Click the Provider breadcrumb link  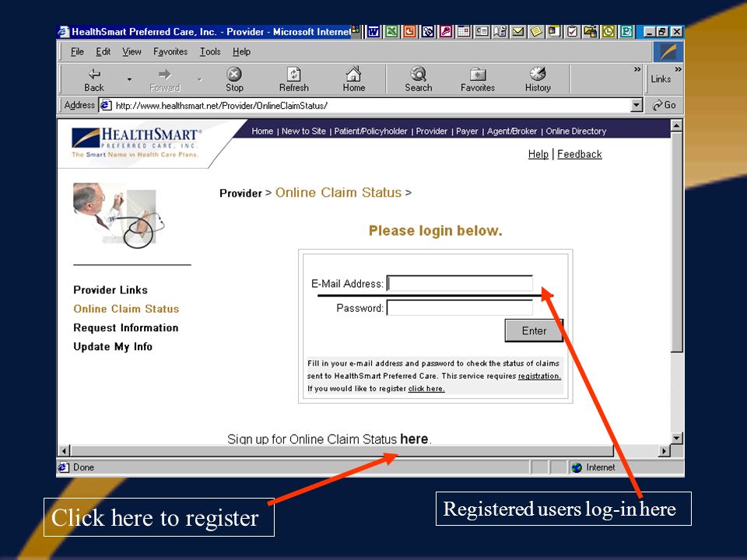pos(240,194)
